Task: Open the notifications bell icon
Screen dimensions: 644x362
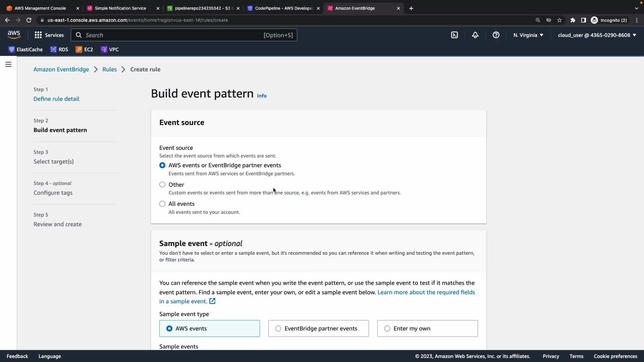Action: (x=475, y=35)
